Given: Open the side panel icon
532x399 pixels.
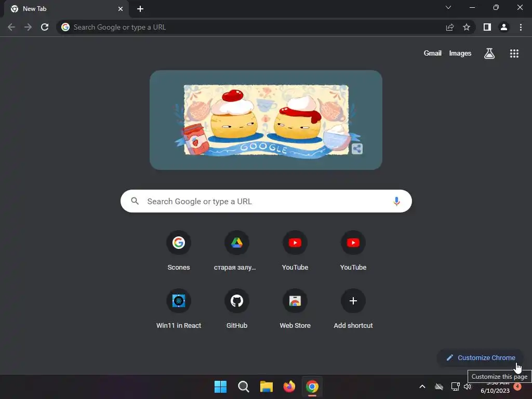Looking at the screenshot, I should 487,27.
